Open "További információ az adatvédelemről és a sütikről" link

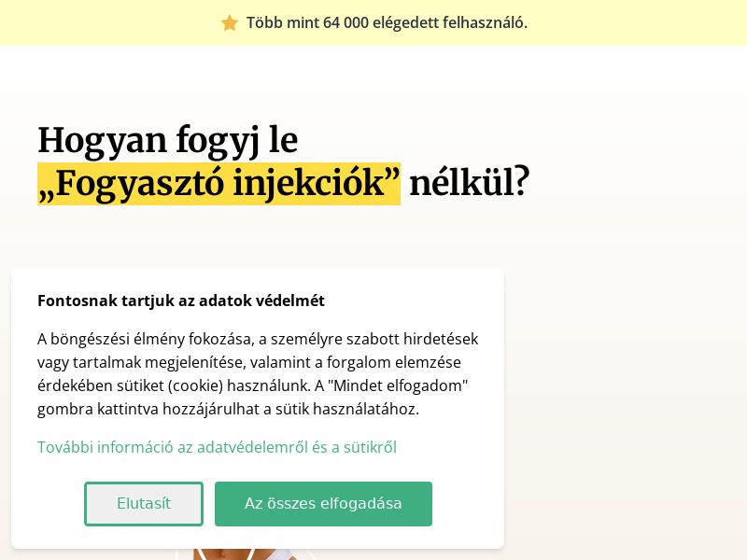coord(217,447)
